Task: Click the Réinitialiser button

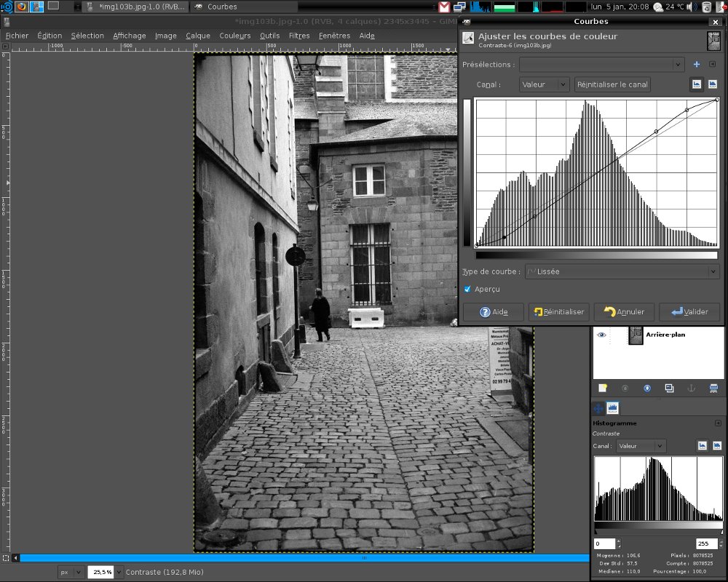Action: (559, 312)
